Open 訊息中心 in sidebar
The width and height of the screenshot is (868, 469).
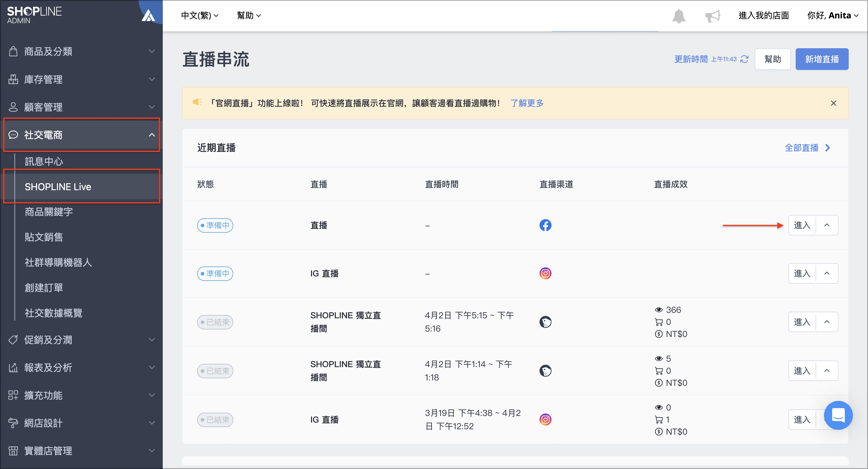click(x=44, y=161)
